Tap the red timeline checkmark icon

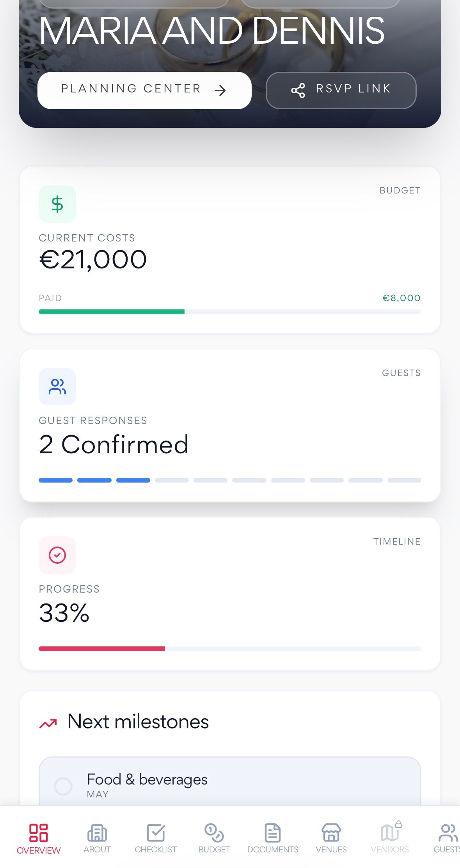coord(57,555)
